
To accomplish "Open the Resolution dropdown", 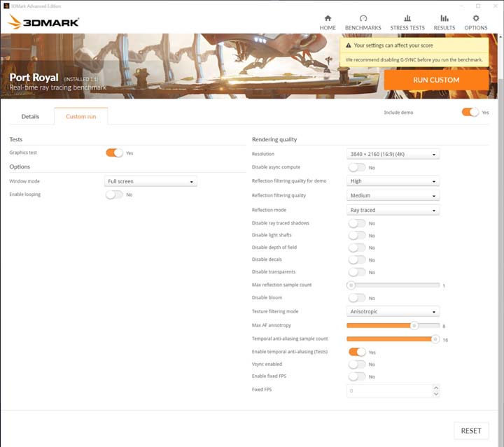I will click(x=393, y=154).
